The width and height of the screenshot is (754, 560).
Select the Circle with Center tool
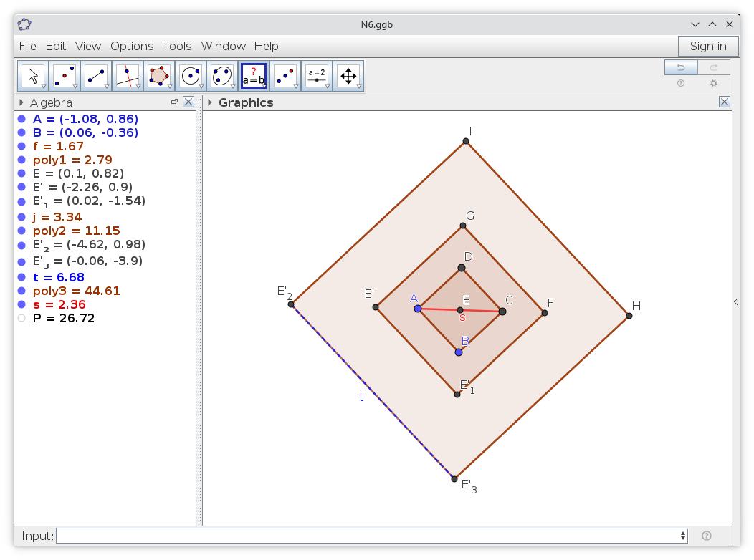coord(191,75)
